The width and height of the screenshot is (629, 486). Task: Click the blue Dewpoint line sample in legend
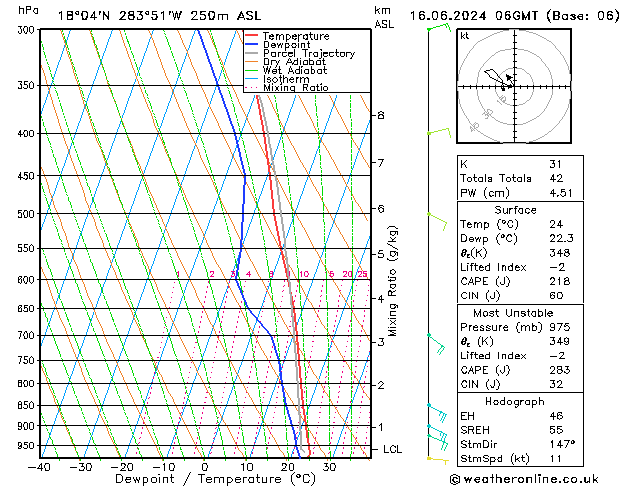(251, 45)
